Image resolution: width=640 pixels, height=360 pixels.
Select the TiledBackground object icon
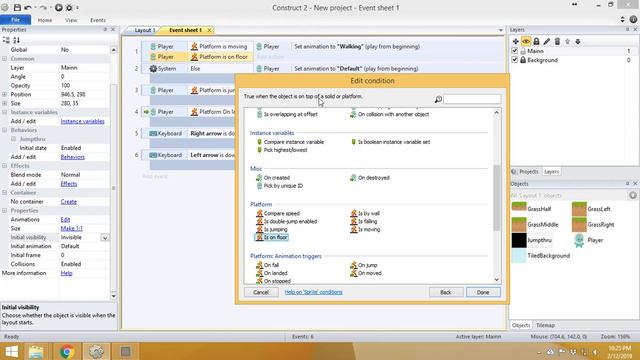coord(519,256)
